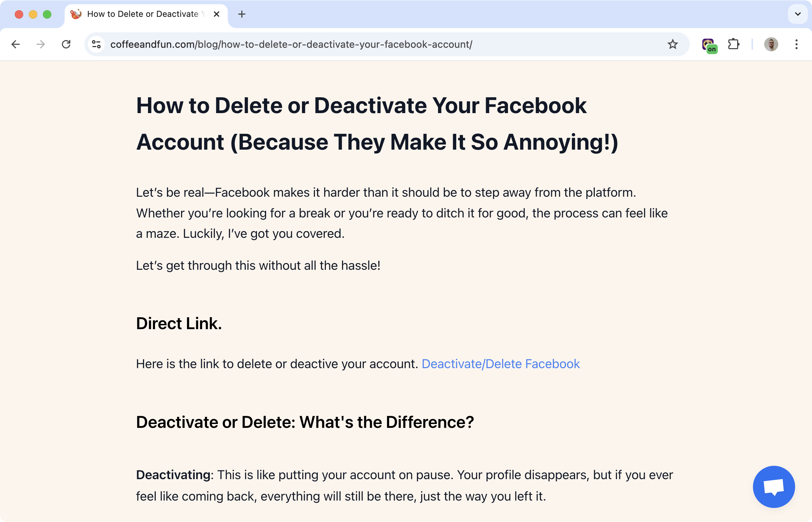Click the site security indicator icon
Image resolution: width=812 pixels, height=522 pixels.
pos(96,44)
